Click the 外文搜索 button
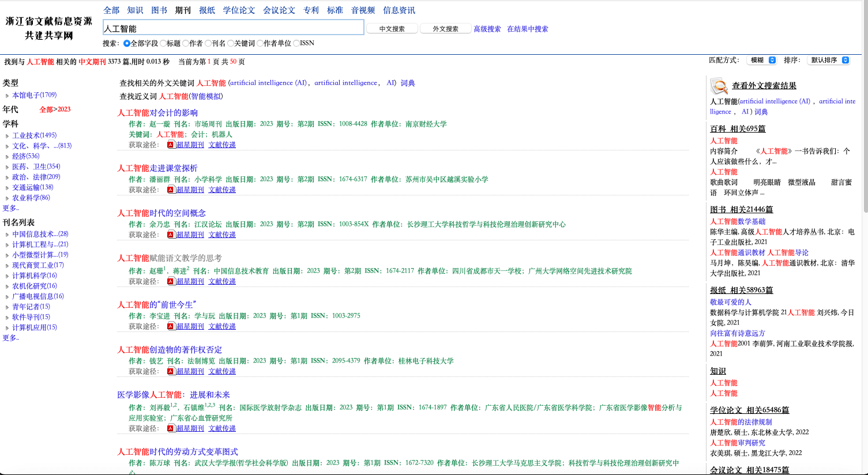 (446, 28)
